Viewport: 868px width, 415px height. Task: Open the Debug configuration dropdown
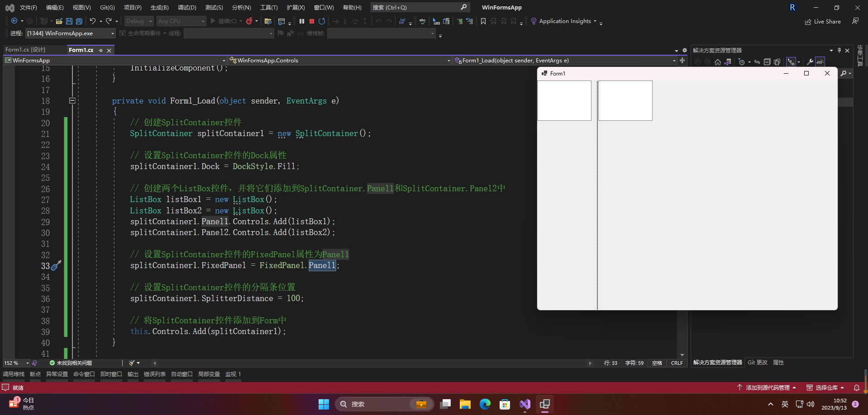[x=139, y=21]
